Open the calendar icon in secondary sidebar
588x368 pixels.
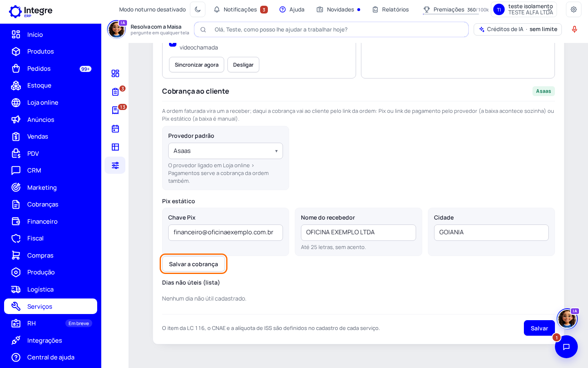115,128
